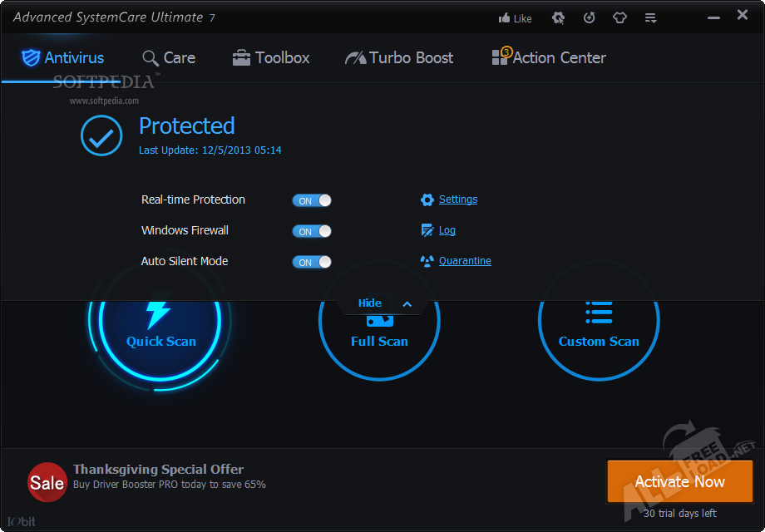Screen dimensions: 765x532
Task: Open the Quarantine link
Action: (464, 261)
